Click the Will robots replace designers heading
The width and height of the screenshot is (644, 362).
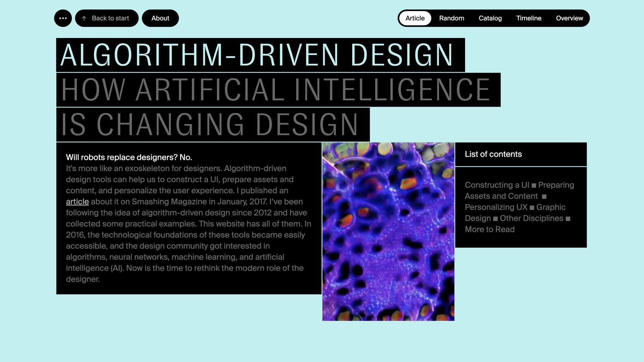(129, 157)
